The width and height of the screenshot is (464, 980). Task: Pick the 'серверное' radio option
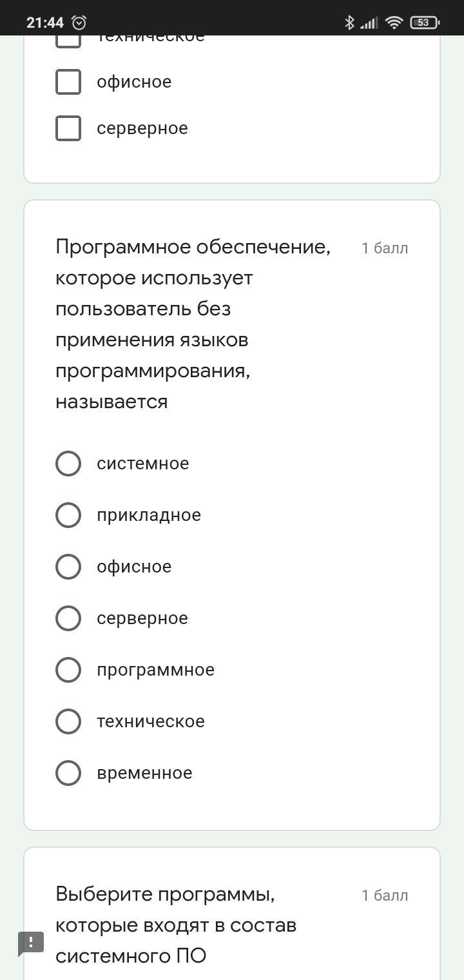click(x=68, y=618)
